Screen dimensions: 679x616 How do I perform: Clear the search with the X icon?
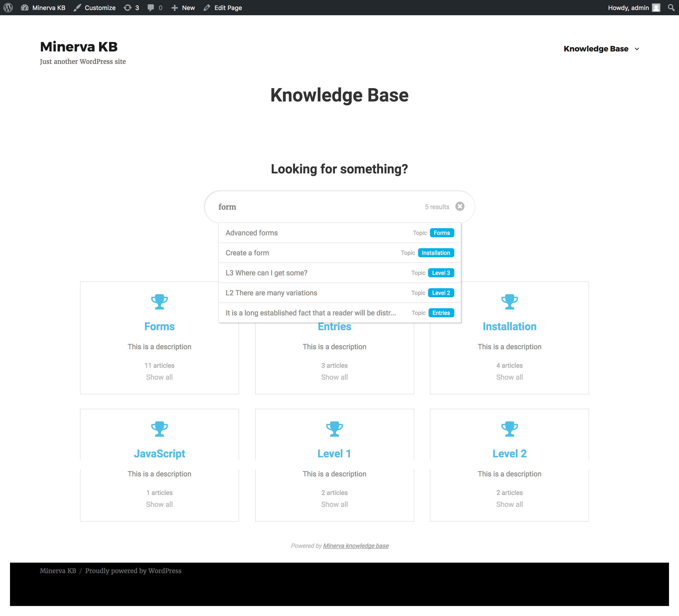click(x=460, y=206)
